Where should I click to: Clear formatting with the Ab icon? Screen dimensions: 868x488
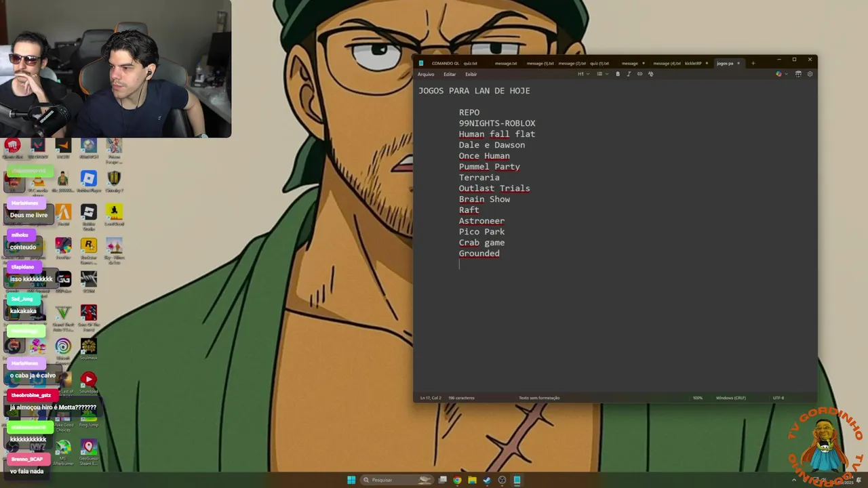tap(650, 74)
